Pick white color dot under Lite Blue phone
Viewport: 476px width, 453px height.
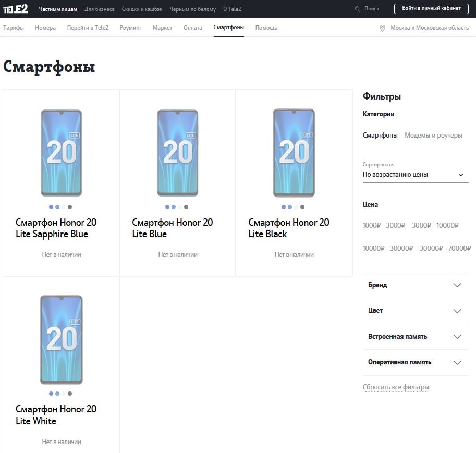click(180, 207)
